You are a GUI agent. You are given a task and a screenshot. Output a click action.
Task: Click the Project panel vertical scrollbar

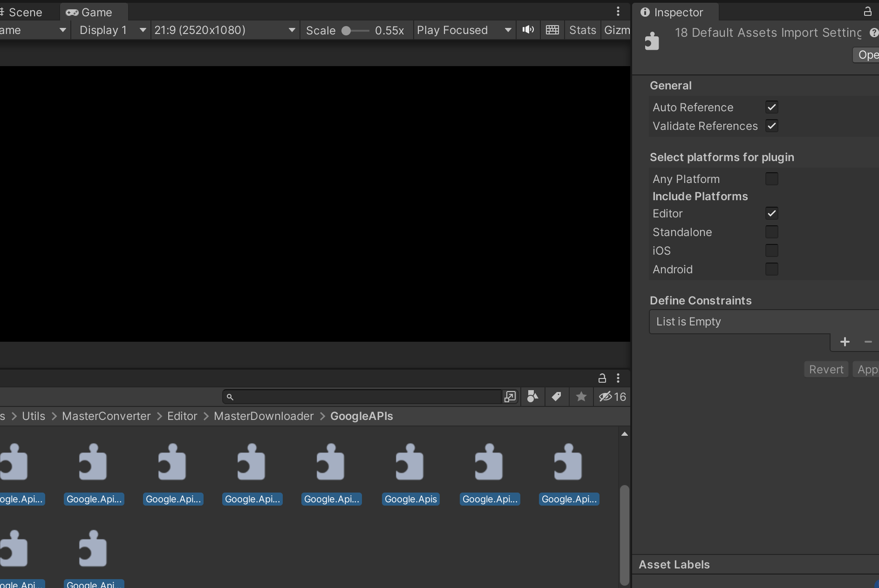click(625, 535)
